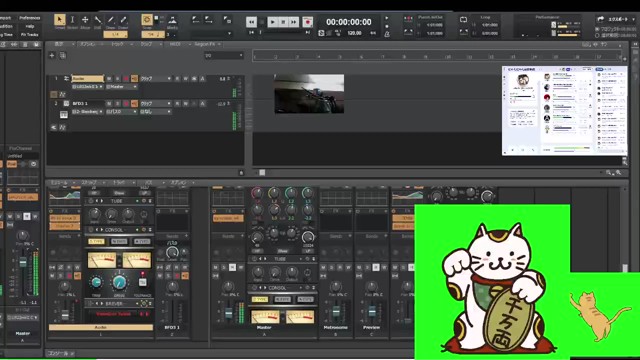Toggle the metronome icon
The image size is (640, 360).
(x=387, y=34)
